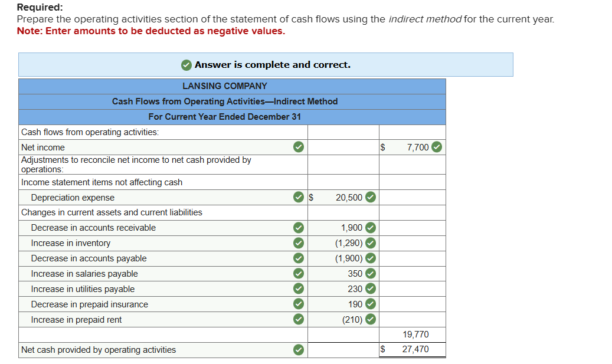Click label check for Increase in inventory
Viewport: 612px width, 364px height.
click(x=299, y=243)
